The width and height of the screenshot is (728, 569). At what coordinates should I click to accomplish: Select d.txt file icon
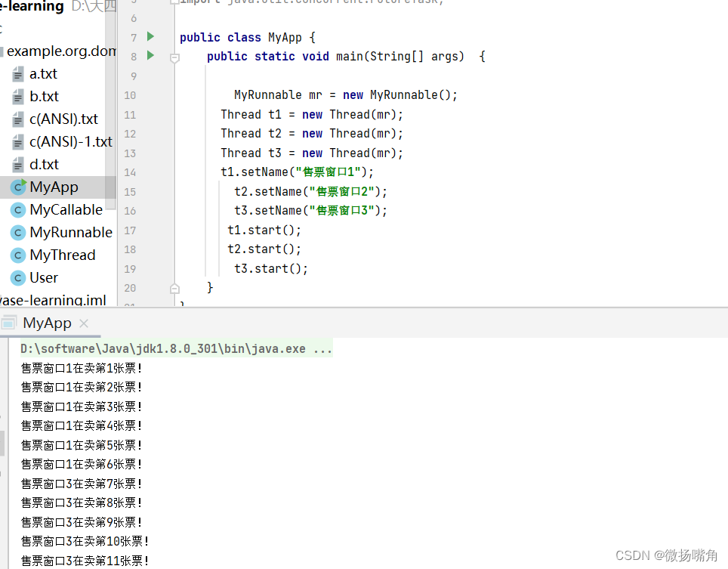[17, 165]
